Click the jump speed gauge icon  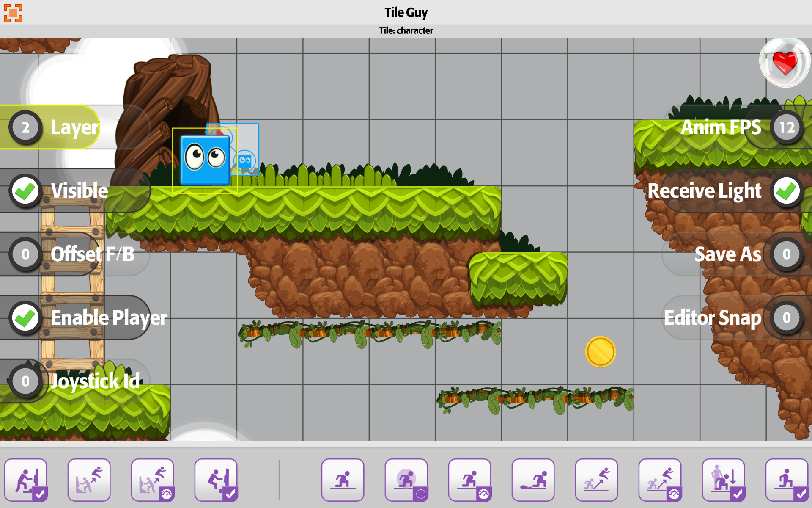pyautogui.click(x=152, y=480)
